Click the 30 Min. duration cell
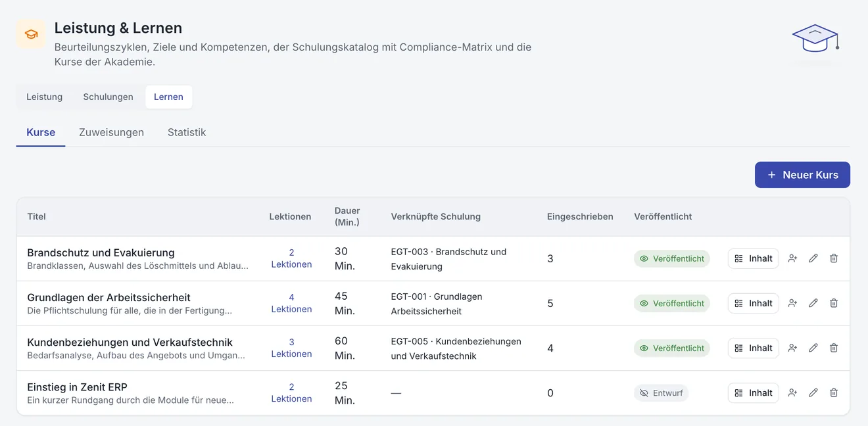The width and height of the screenshot is (868, 426). pyautogui.click(x=345, y=258)
